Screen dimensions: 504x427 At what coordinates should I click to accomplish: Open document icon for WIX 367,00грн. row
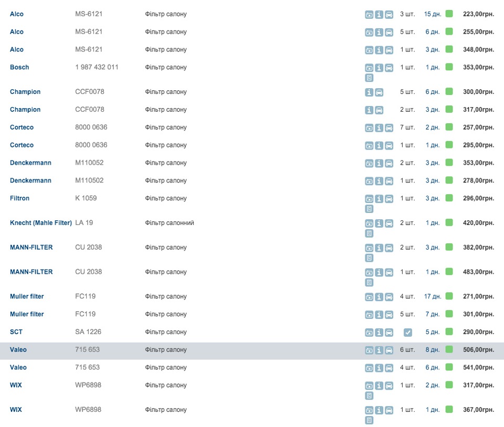369,420
